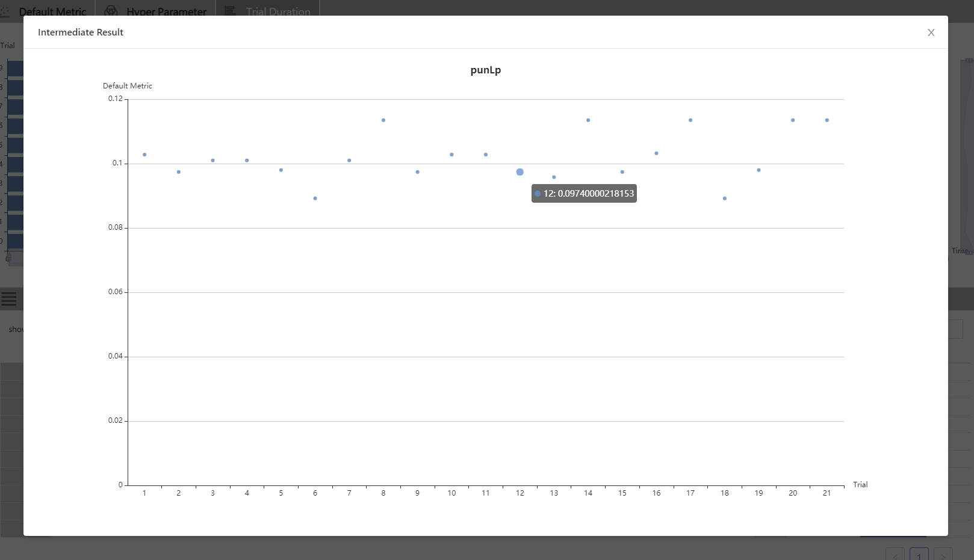Select page 1 in the pagination control
974x560 pixels.
(x=919, y=556)
